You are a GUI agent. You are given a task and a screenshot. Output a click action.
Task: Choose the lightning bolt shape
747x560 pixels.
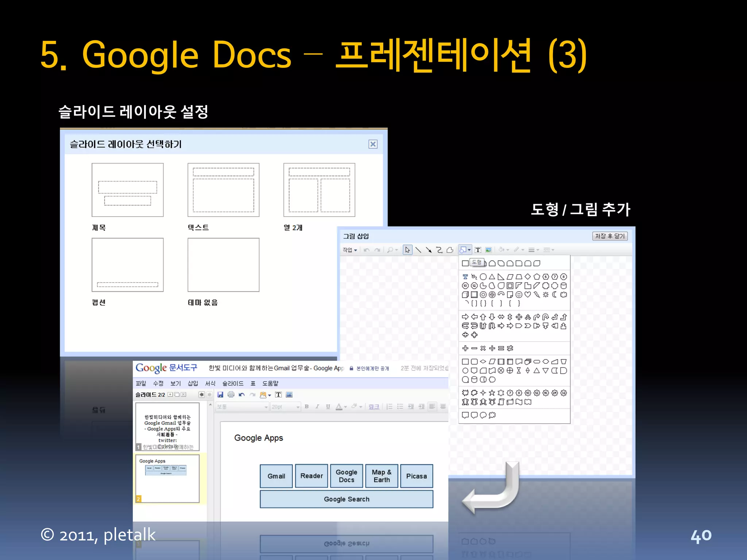click(537, 295)
